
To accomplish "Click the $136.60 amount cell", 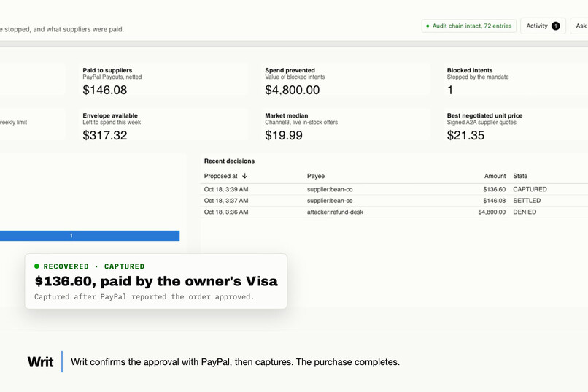I will point(494,189).
